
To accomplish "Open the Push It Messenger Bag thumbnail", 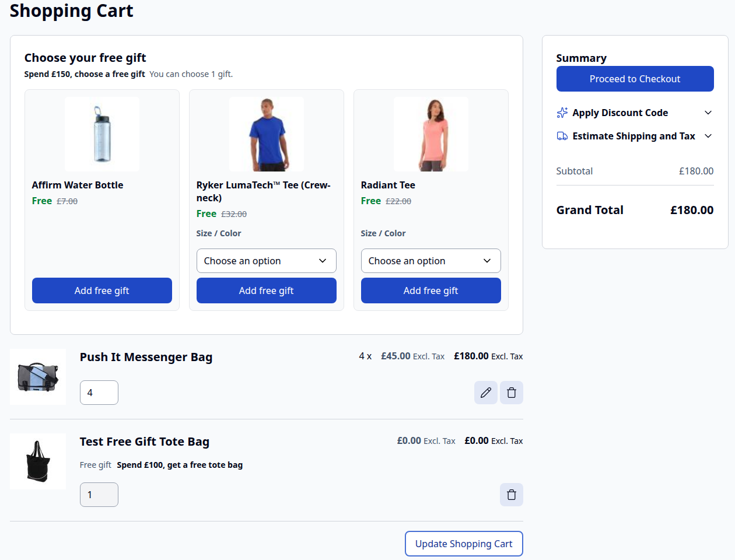I will tap(38, 377).
